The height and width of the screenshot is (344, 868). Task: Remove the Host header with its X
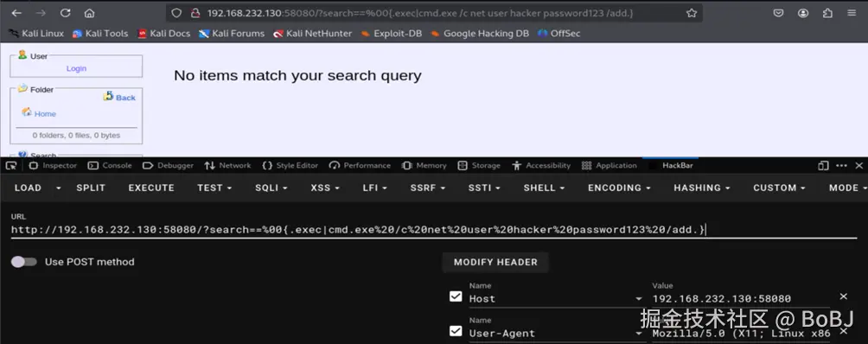coord(843,296)
